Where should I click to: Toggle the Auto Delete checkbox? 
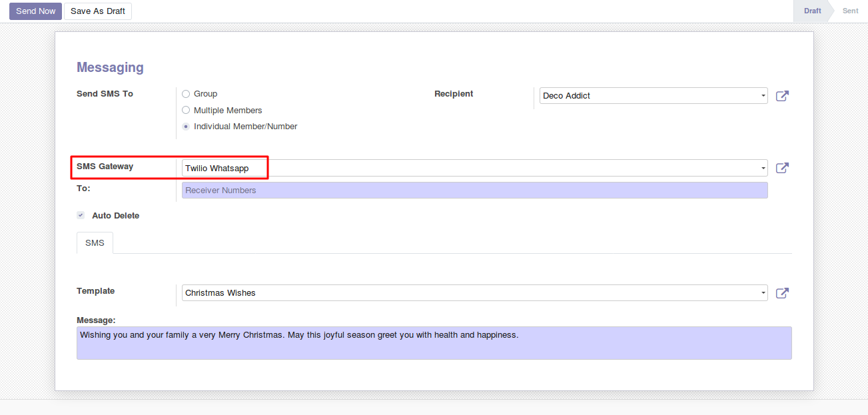pos(81,216)
